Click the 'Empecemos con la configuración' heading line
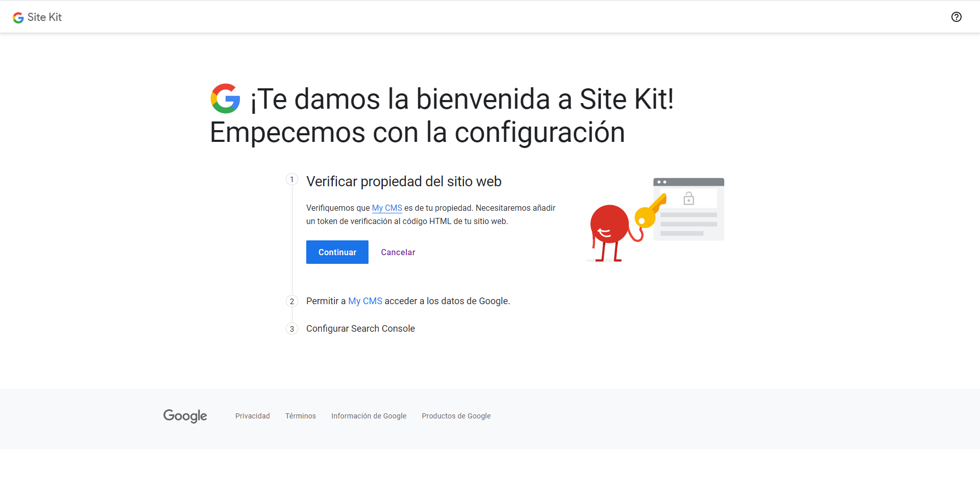The height and width of the screenshot is (494, 980). (x=418, y=133)
